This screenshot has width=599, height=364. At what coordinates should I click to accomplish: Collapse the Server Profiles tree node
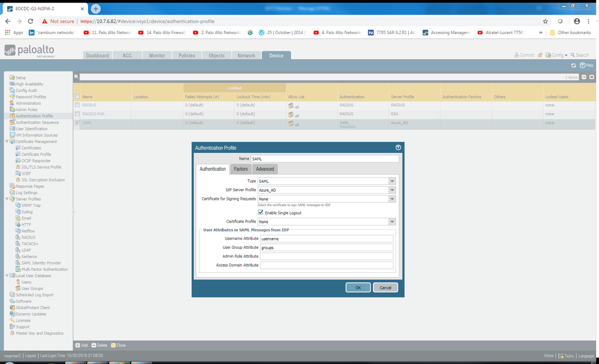click(7, 199)
